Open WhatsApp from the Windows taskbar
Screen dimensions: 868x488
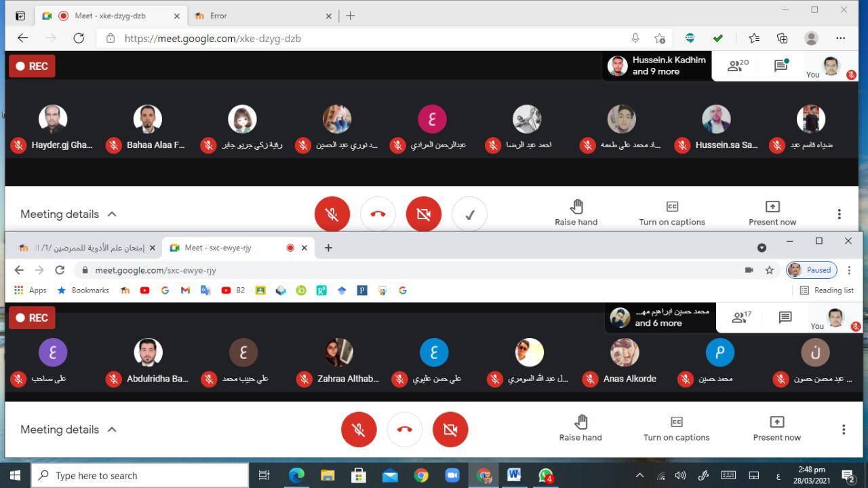pyautogui.click(x=545, y=476)
